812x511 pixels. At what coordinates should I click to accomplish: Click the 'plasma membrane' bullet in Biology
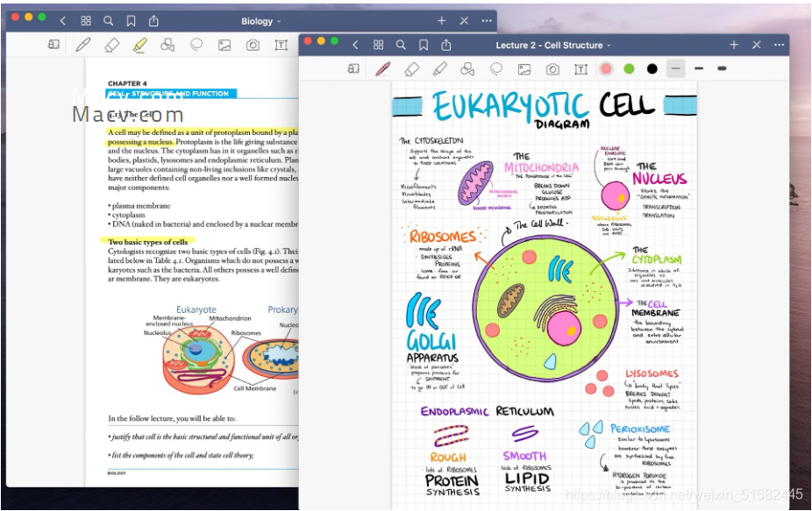pos(139,205)
